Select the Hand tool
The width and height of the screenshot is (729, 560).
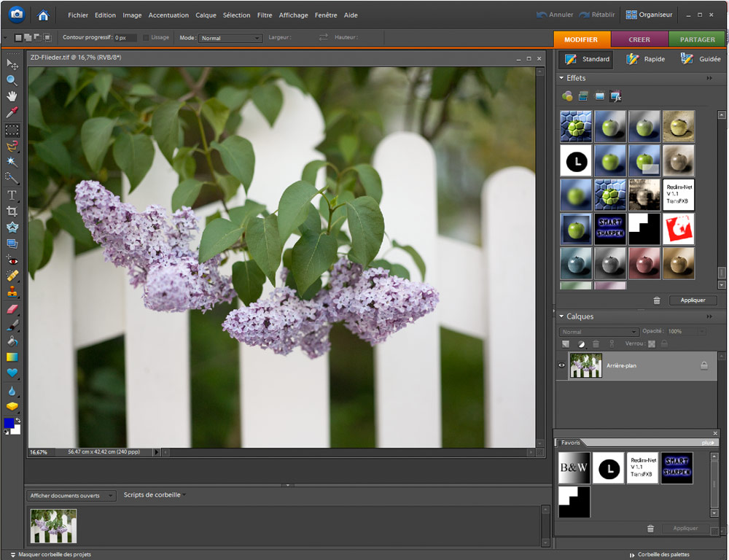[x=12, y=96]
